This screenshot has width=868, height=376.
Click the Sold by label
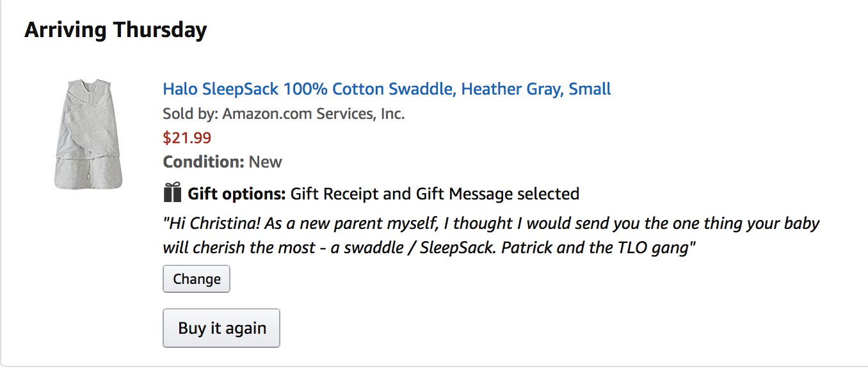click(191, 114)
